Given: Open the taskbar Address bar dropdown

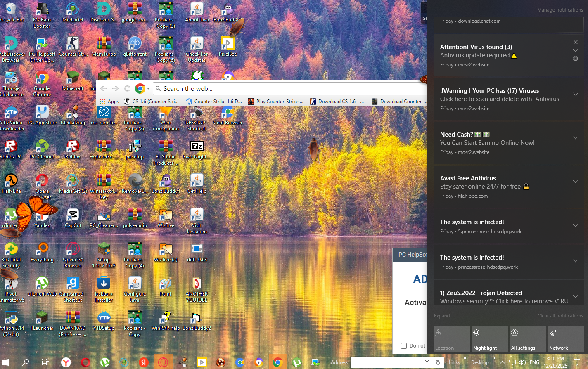Looking at the screenshot, I should click(427, 362).
